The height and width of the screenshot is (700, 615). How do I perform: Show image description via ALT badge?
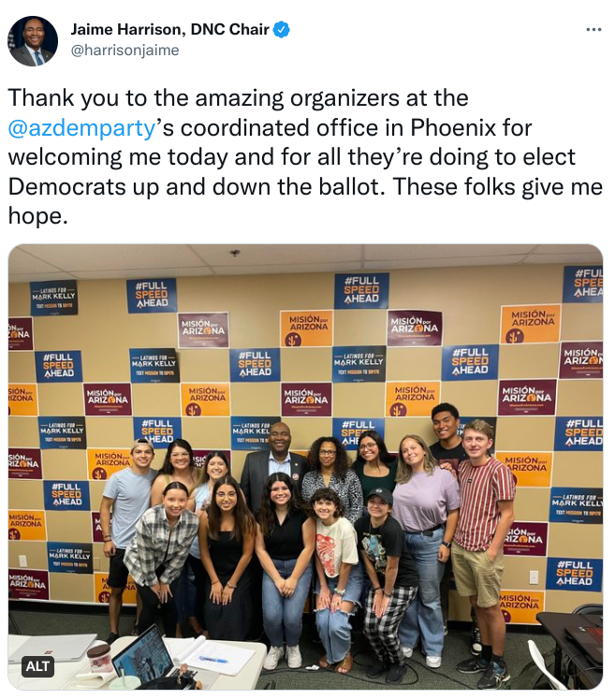coord(37,666)
